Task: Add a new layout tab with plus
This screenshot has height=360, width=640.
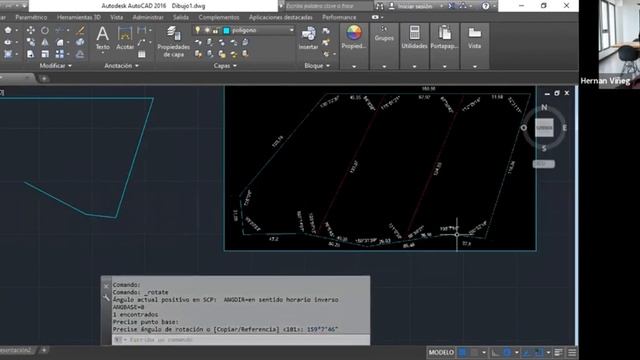Action: (44, 350)
